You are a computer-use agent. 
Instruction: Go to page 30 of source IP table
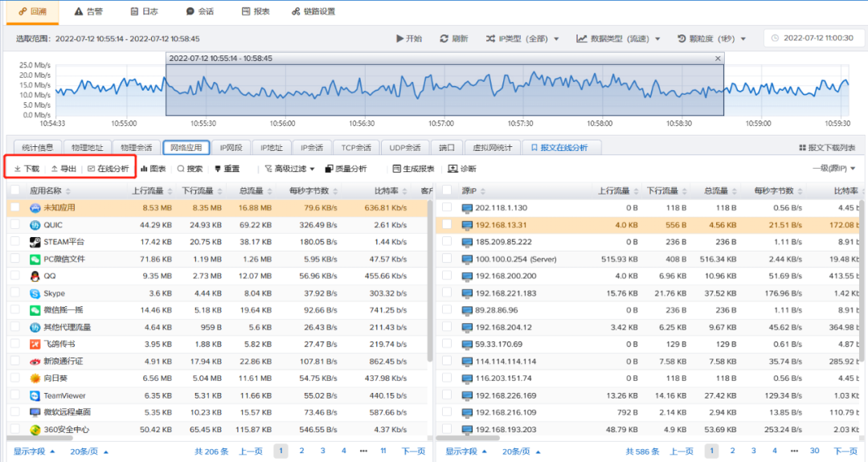(814, 451)
